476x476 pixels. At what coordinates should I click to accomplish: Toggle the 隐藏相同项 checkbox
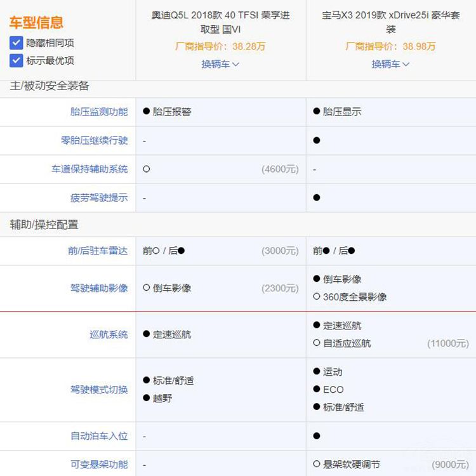tap(17, 43)
